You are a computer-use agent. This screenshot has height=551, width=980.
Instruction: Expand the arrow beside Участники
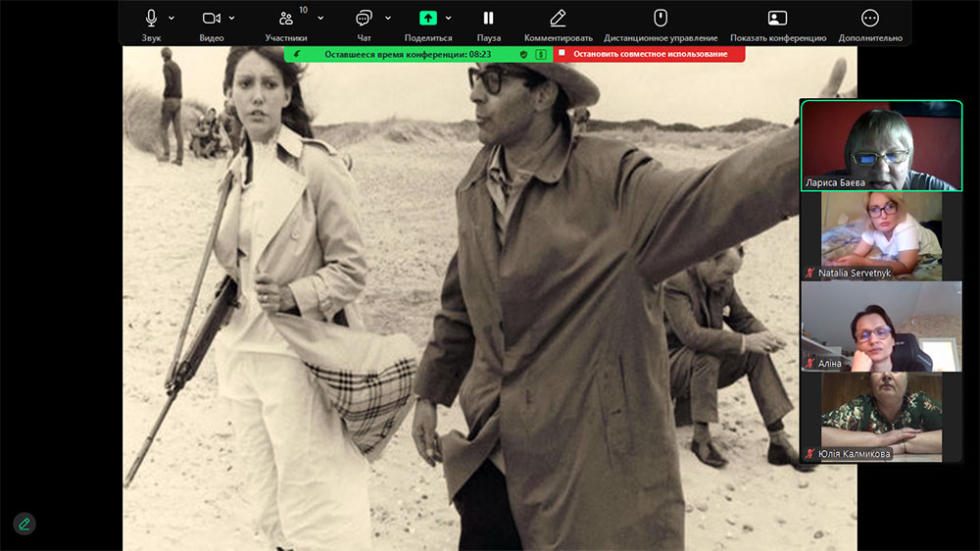click(x=320, y=18)
